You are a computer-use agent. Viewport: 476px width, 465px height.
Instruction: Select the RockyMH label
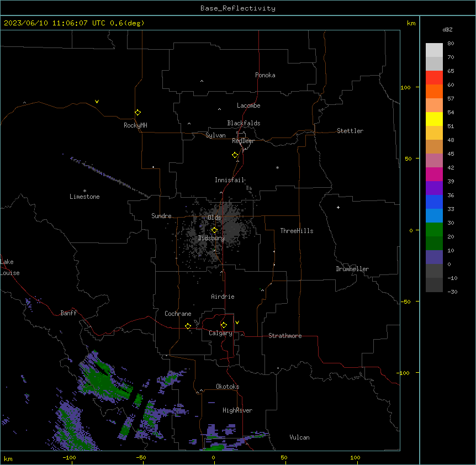[135, 125]
